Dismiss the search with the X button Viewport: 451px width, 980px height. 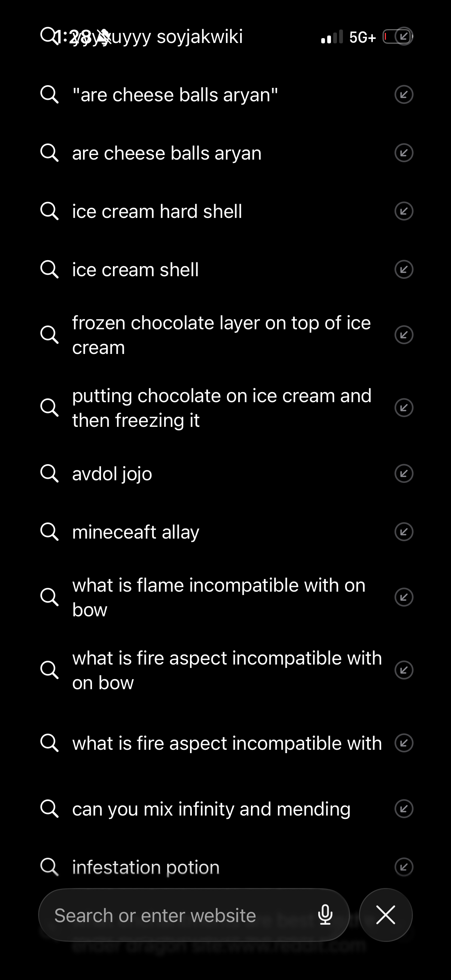click(386, 915)
